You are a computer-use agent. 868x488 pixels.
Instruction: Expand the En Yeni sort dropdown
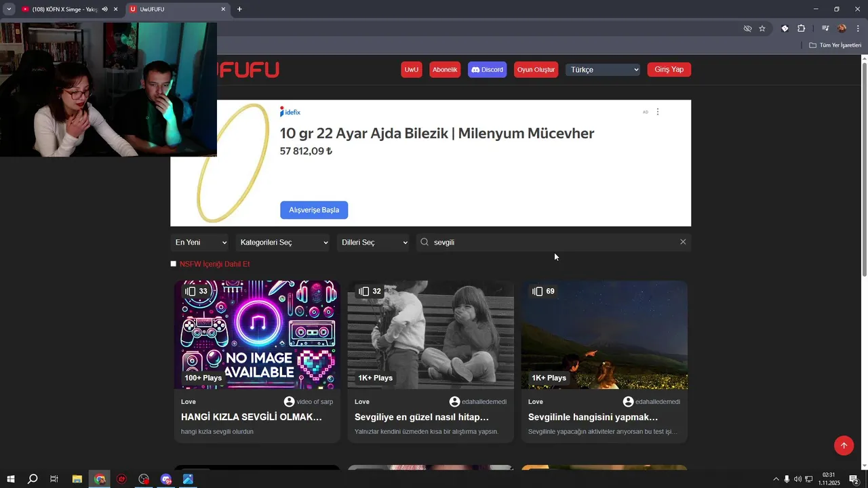(199, 242)
